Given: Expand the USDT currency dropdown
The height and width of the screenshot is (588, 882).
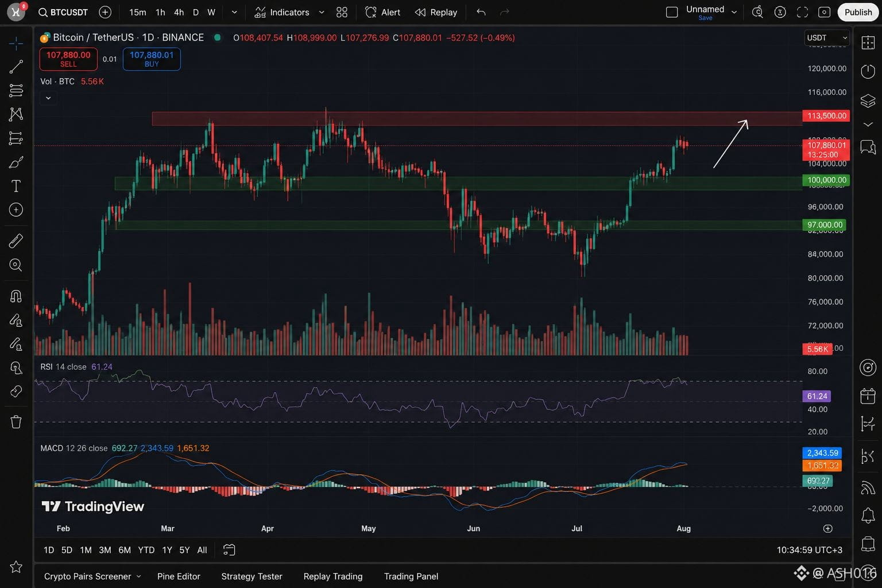Looking at the screenshot, I should point(827,38).
